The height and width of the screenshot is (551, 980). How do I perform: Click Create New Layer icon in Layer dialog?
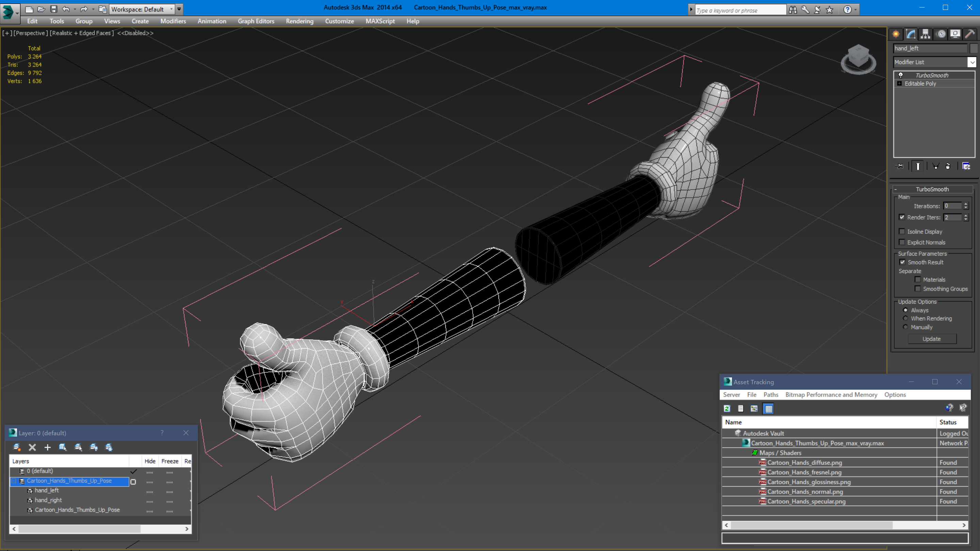(x=17, y=447)
